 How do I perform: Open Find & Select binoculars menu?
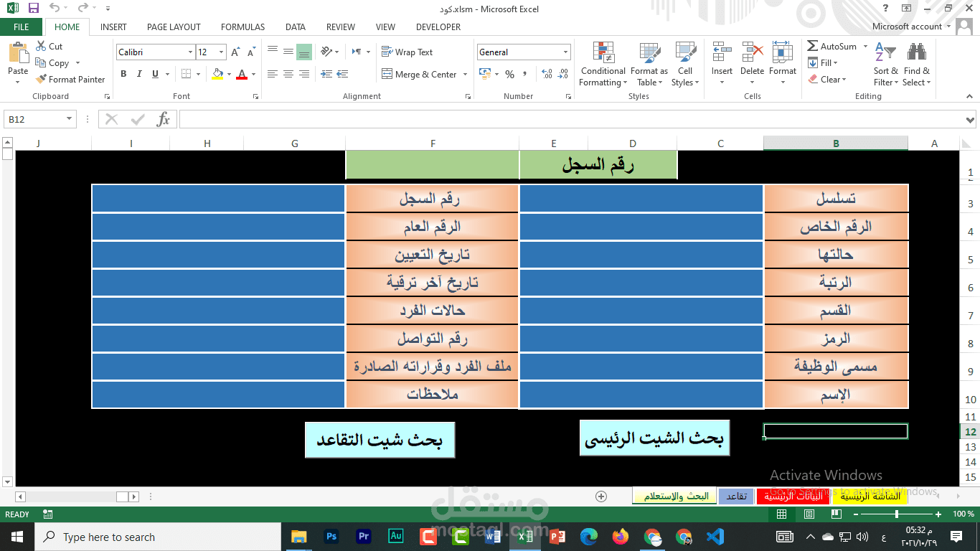point(917,64)
